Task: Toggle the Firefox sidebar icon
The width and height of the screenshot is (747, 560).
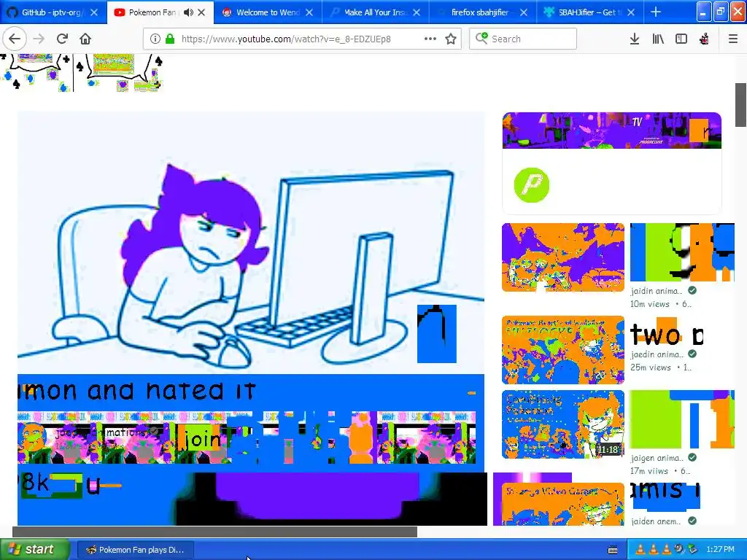Action: click(681, 39)
